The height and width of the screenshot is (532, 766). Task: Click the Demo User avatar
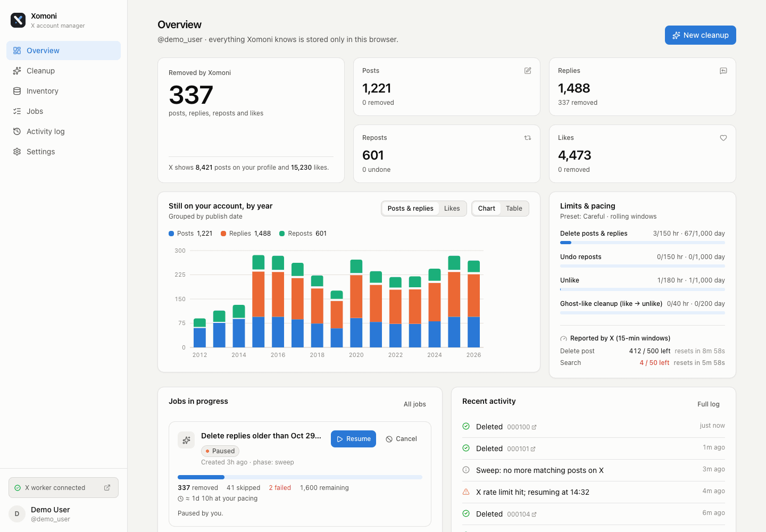click(x=17, y=514)
